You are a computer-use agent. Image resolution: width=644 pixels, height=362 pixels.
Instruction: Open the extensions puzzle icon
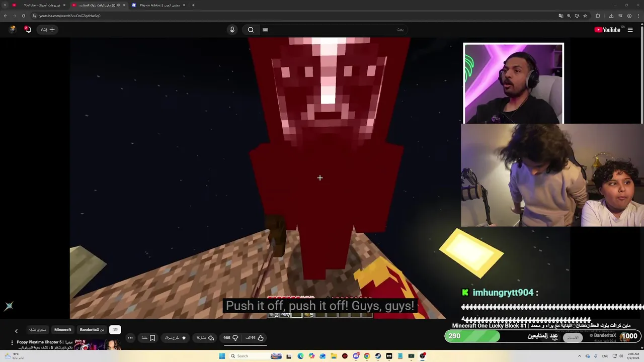[x=598, y=16]
